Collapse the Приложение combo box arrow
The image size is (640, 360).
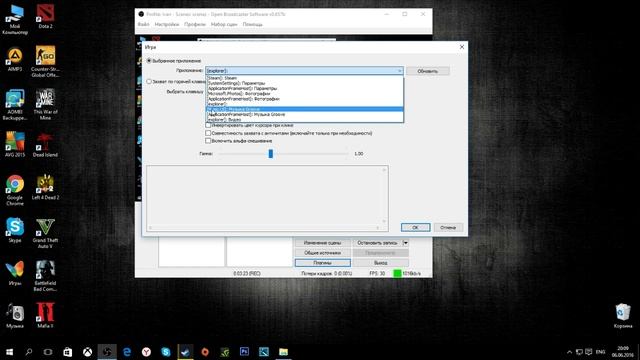[399, 71]
